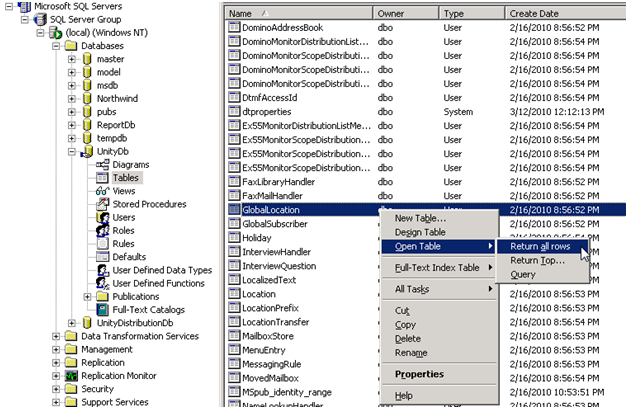Image resolution: width=628 pixels, height=409 pixels.
Task: Choose Copy in context menu
Action: 439,325
